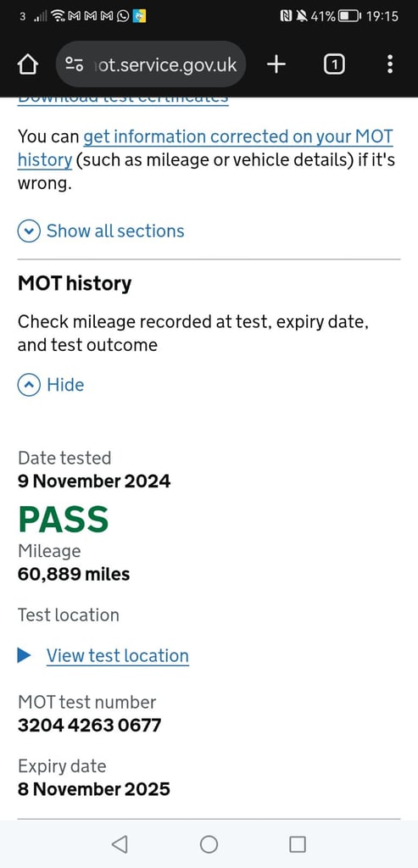418x868 pixels.
Task: Click the Show all sections chevron icon
Action: (29, 231)
